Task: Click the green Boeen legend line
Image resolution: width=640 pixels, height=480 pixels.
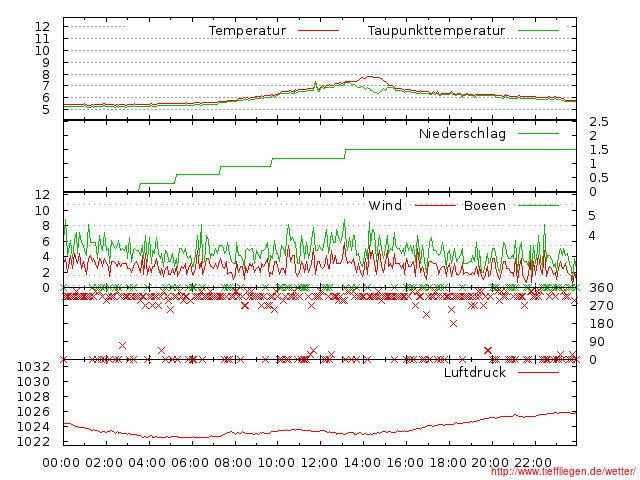Action: (x=538, y=205)
